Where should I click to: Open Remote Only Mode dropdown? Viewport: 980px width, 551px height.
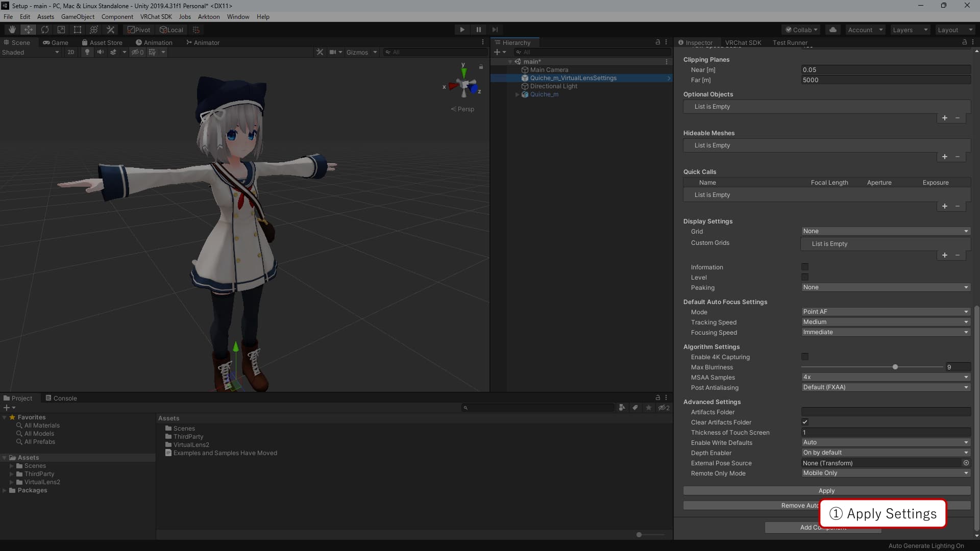(x=886, y=473)
